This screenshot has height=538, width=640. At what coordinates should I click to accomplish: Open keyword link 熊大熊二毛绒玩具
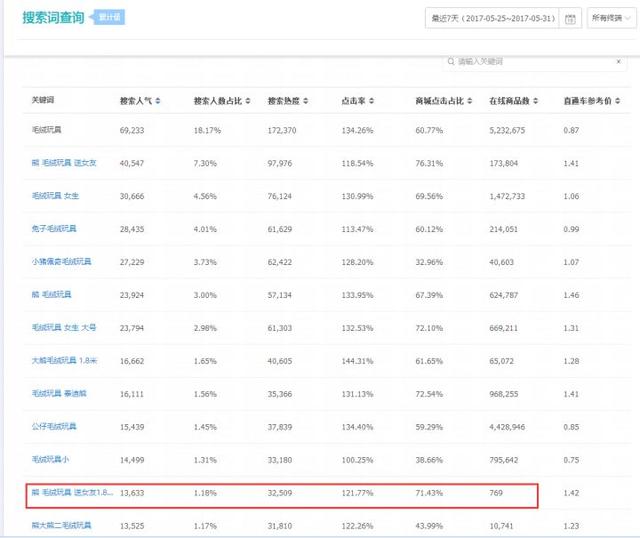tap(60, 525)
